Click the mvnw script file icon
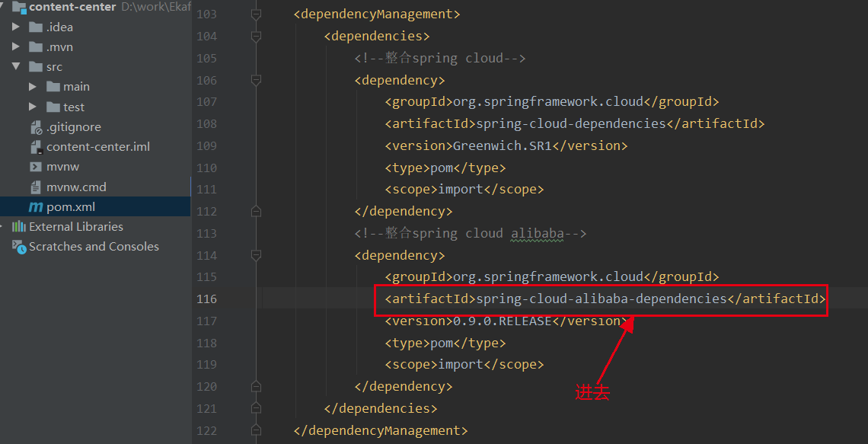 point(36,167)
